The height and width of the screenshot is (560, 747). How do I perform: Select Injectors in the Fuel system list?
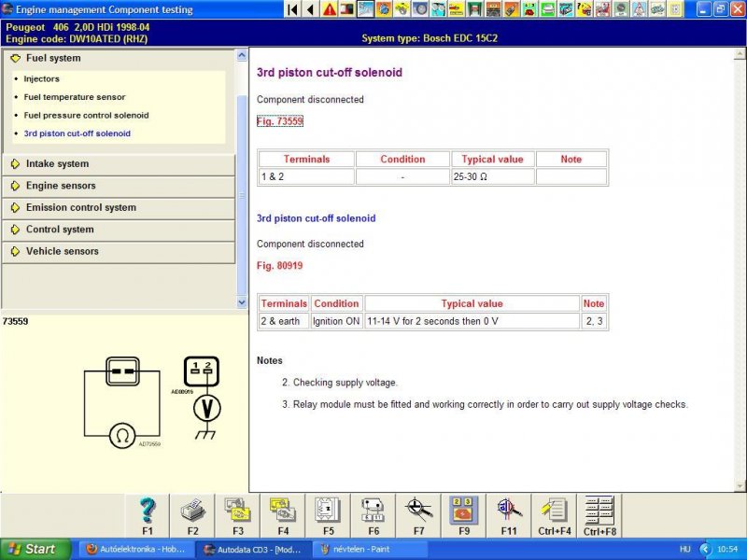(x=41, y=79)
